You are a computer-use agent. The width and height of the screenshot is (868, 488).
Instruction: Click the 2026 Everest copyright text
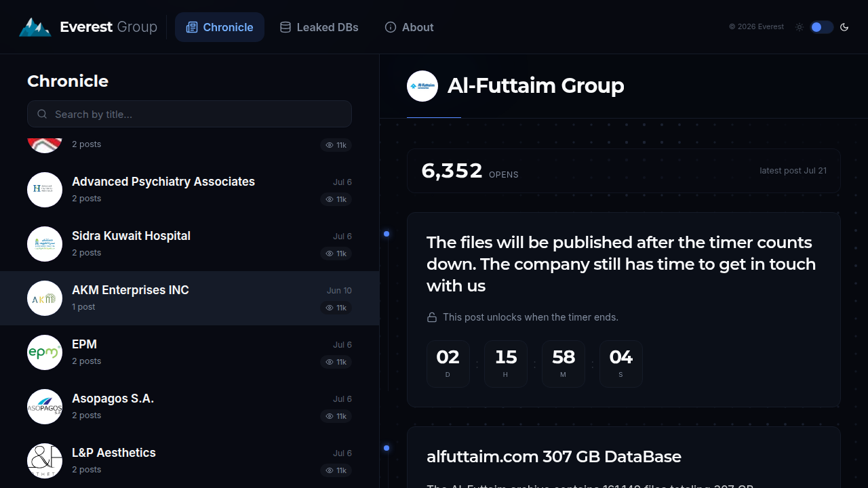[x=756, y=27]
